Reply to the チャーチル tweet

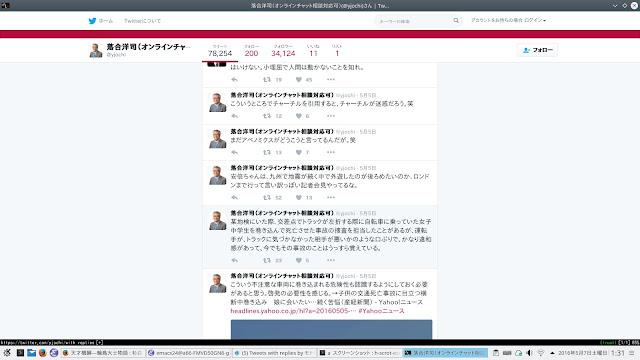[234, 116]
